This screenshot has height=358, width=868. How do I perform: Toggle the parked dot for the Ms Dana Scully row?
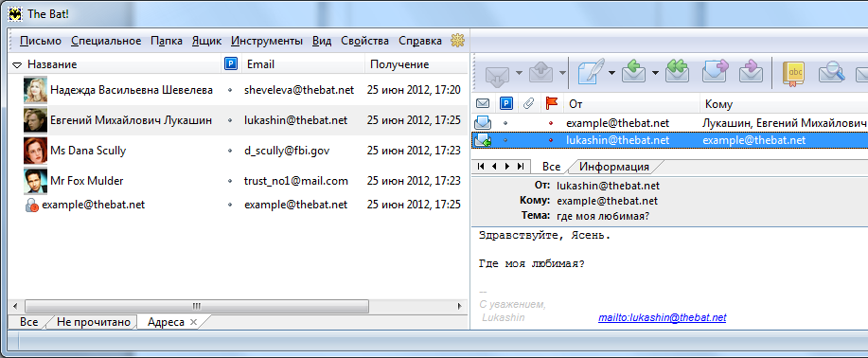click(x=230, y=151)
